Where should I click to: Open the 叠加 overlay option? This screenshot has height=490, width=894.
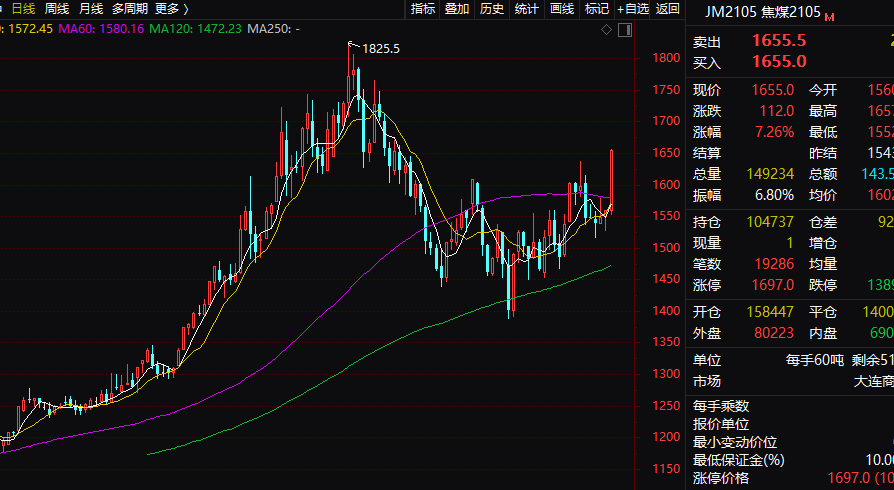457,9
